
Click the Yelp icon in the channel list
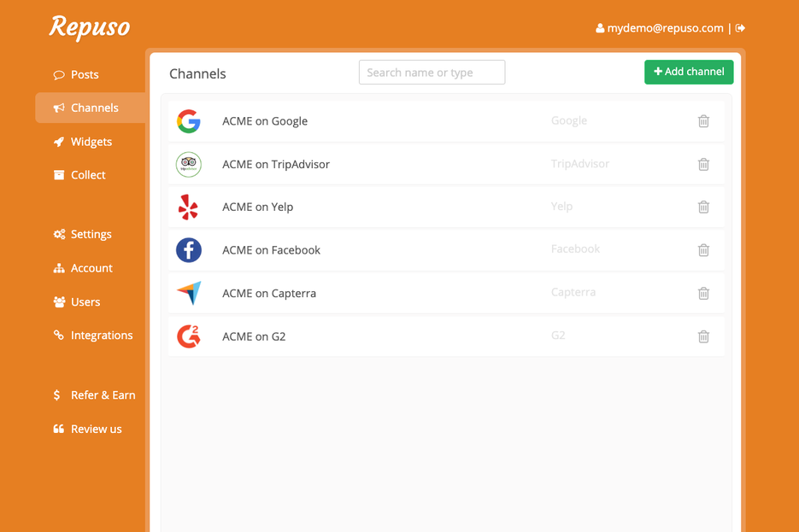189,207
